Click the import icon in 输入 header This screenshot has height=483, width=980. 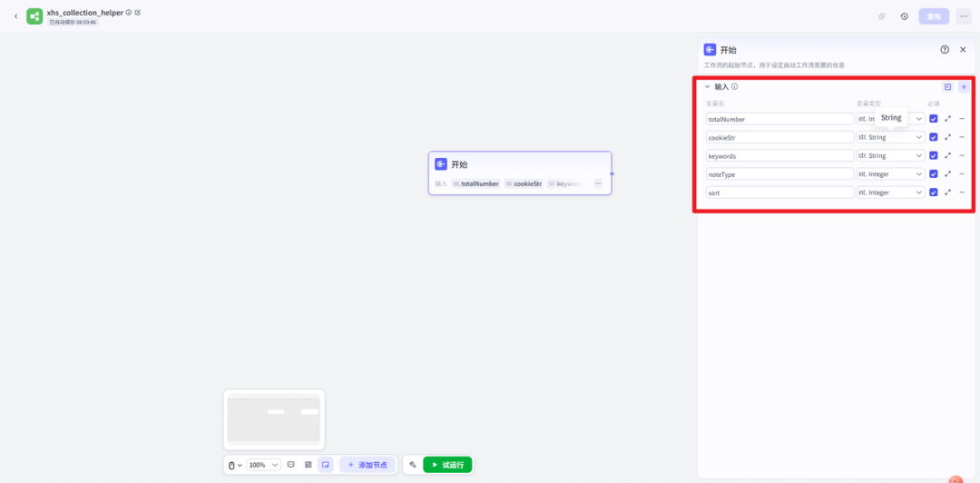point(947,87)
